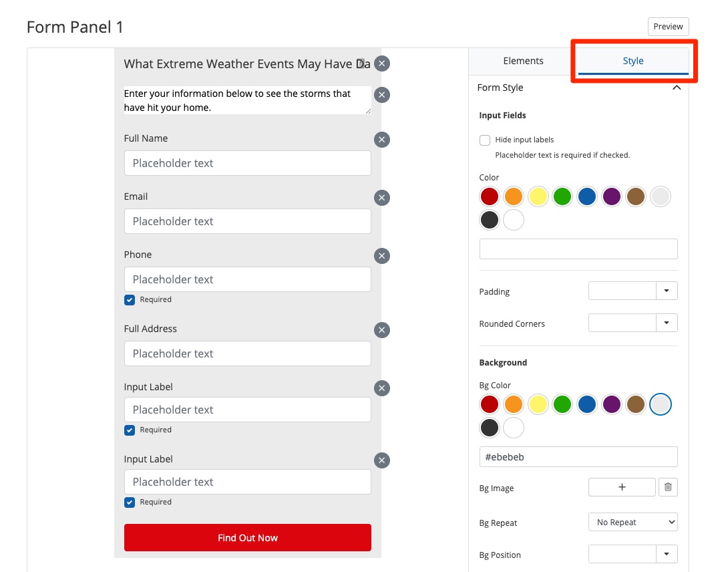Open the Bg Repeat dropdown
Viewport: 728px width, 572px height.
click(x=632, y=523)
